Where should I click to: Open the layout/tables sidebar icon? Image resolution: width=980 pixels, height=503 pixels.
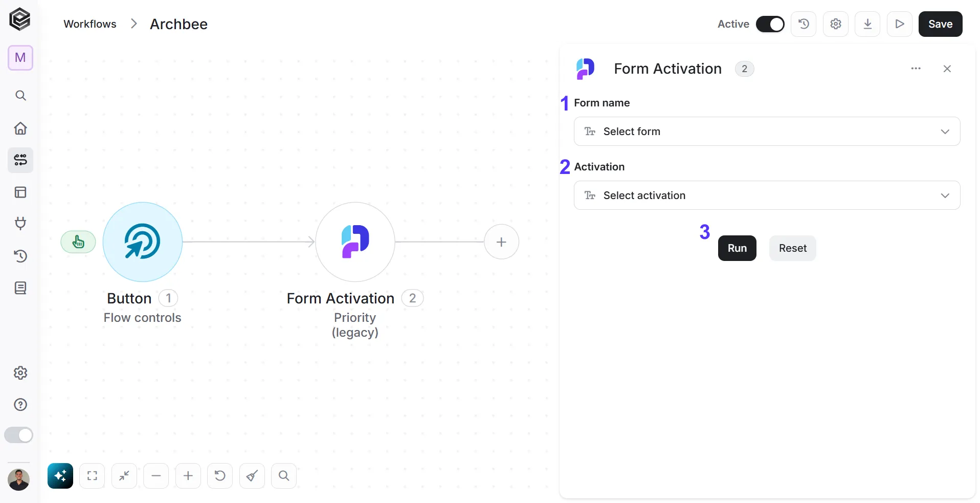coord(20,192)
